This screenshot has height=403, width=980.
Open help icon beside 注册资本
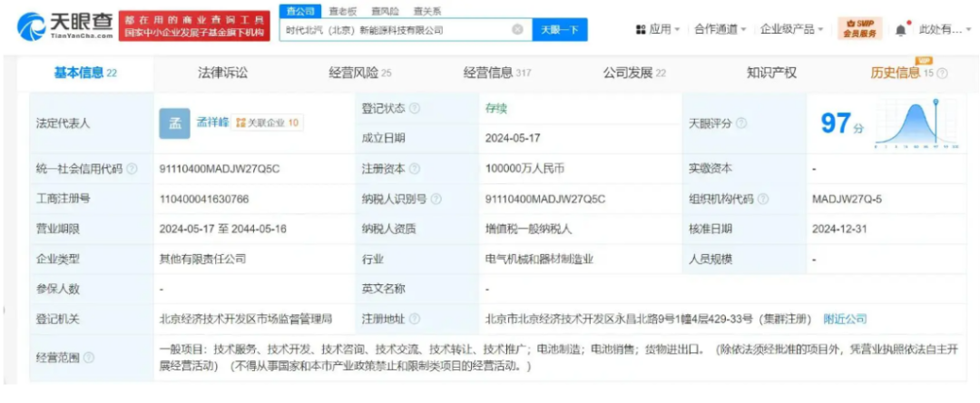(415, 169)
